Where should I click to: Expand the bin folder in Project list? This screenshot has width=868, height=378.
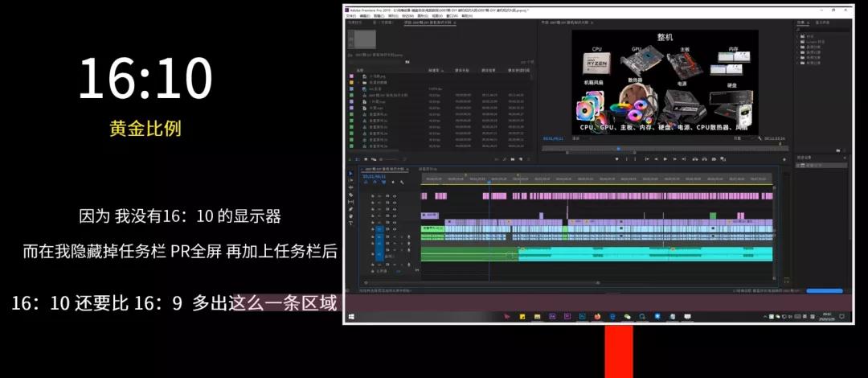tap(358, 83)
